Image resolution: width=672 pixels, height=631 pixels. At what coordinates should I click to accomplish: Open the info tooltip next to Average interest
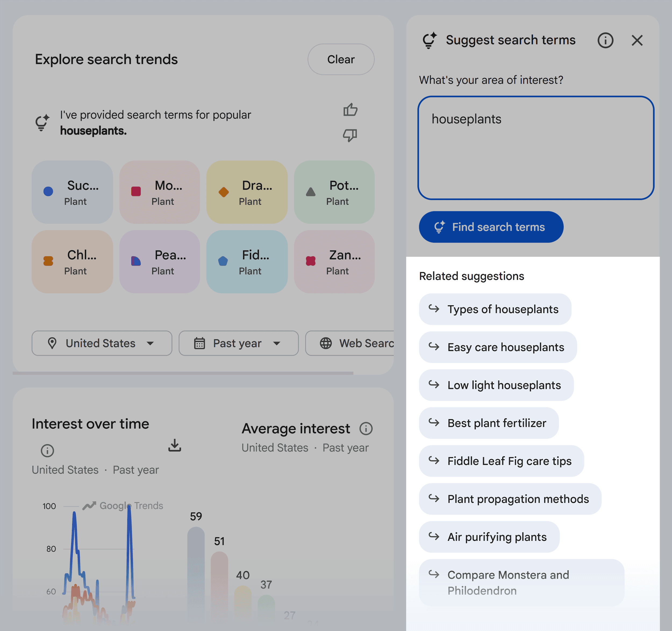click(x=366, y=429)
